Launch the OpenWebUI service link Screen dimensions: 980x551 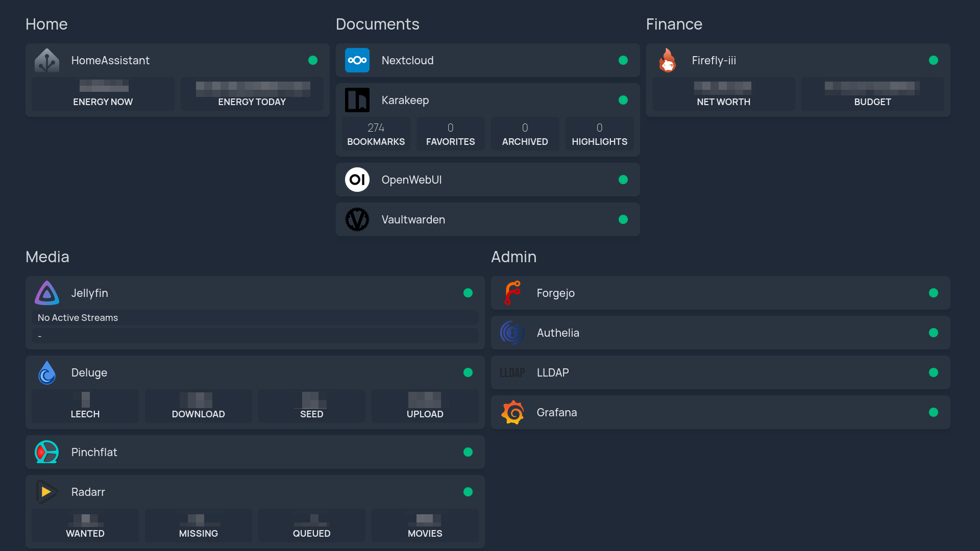click(412, 180)
